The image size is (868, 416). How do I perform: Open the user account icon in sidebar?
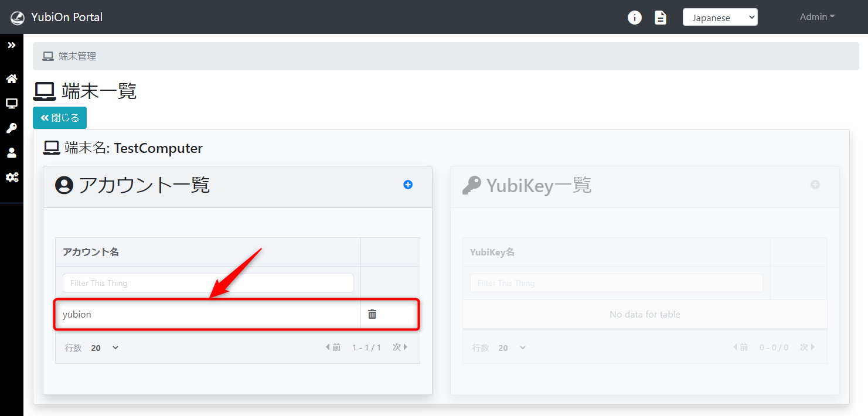(12, 153)
